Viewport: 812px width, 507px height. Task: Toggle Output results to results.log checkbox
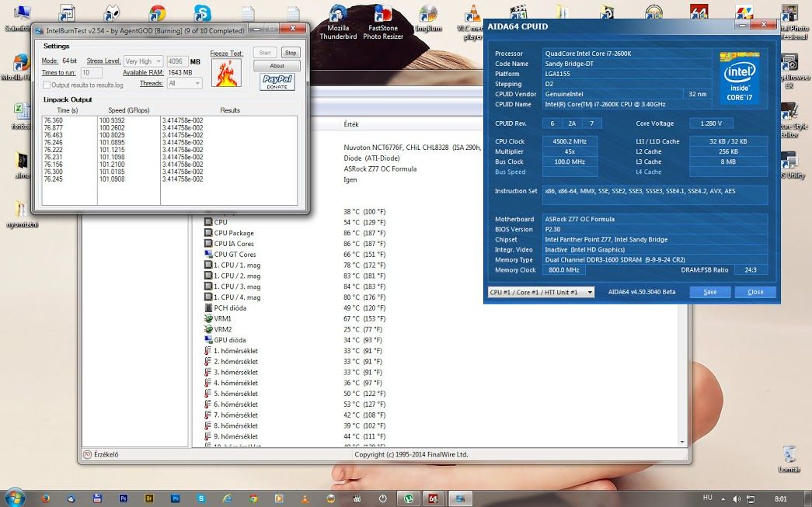(47, 85)
